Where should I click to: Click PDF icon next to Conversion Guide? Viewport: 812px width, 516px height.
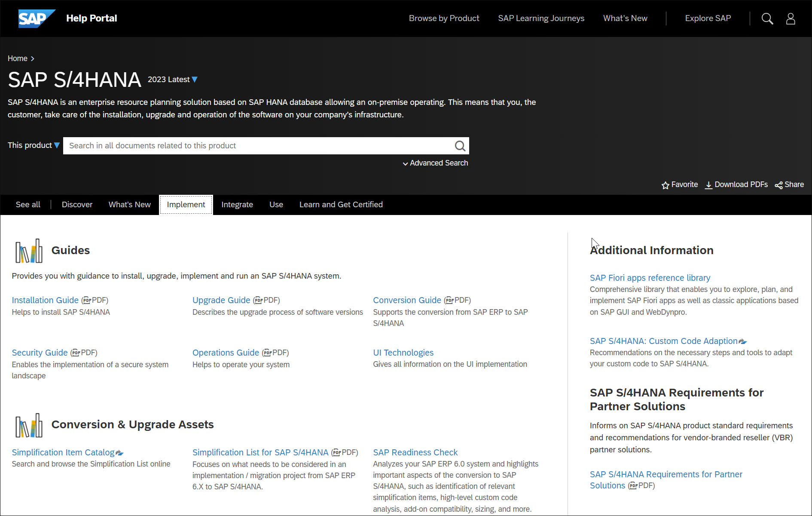click(x=450, y=300)
